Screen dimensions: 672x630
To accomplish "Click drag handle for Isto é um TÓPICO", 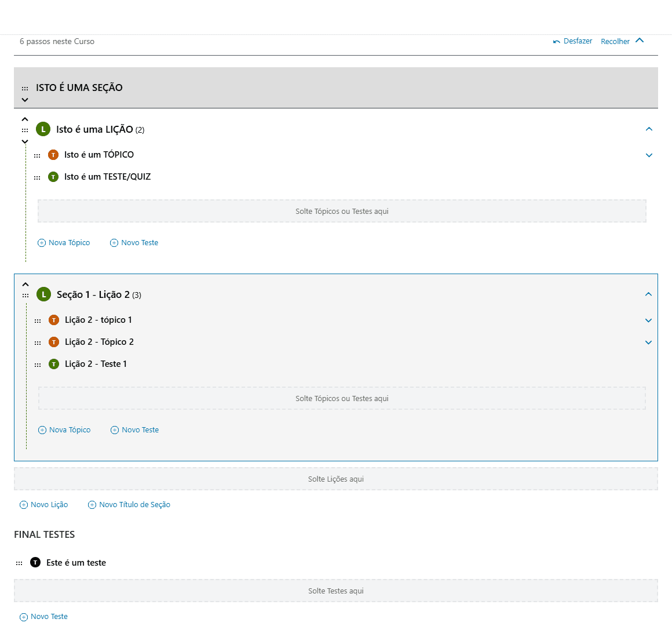I will tap(37, 155).
